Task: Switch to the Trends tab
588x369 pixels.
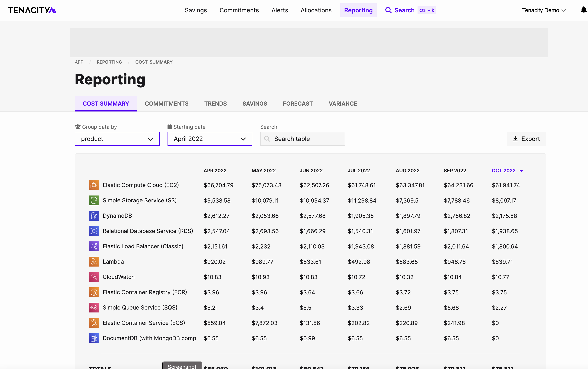Action: [x=215, y=103]
